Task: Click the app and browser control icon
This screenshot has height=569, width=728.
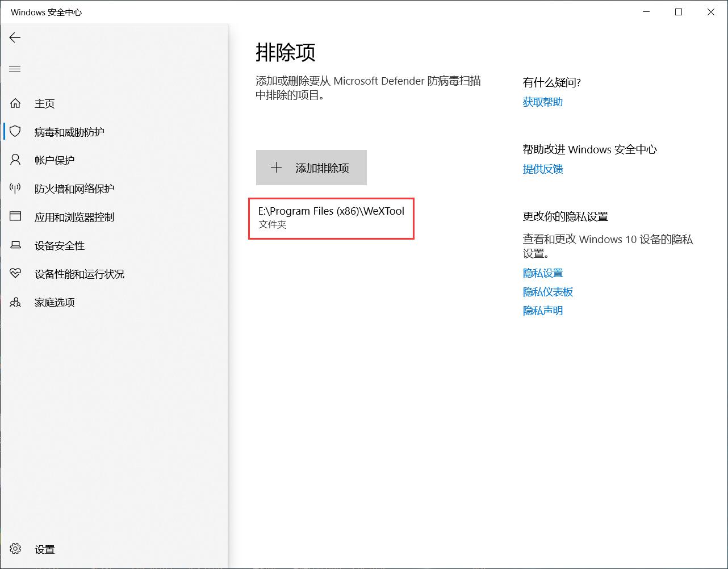Action: tap(15, 217)
